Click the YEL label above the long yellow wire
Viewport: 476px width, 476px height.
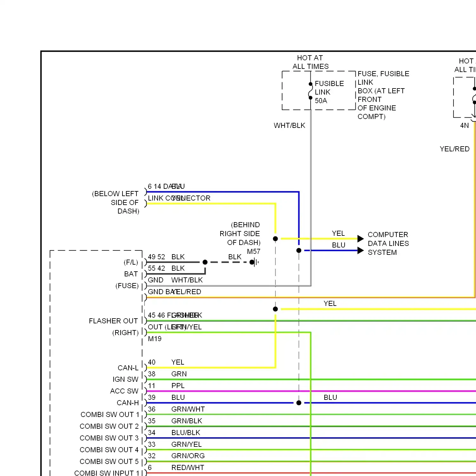pos(330,304)
